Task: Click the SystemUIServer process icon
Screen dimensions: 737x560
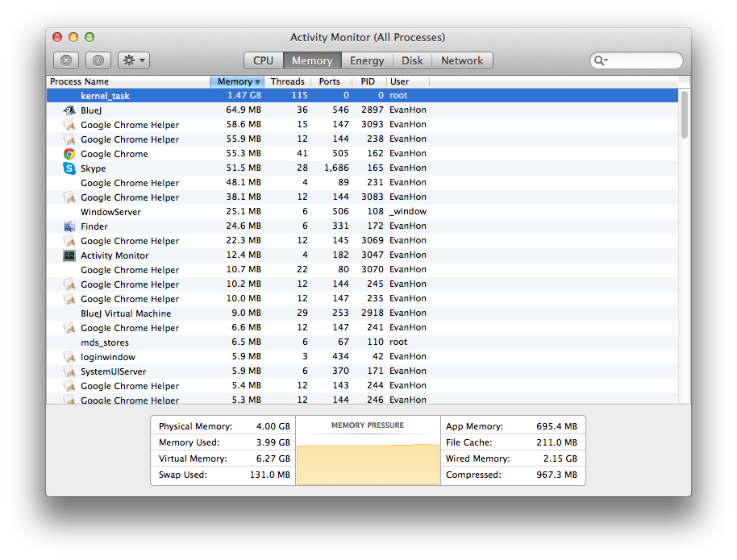Action: [69, 371]
